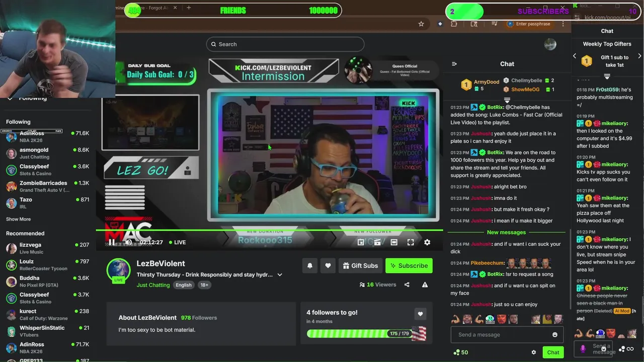Viewport: 644px width, 362px height.
Task: Open emoji picker in main chat
Action: point(555,335)
